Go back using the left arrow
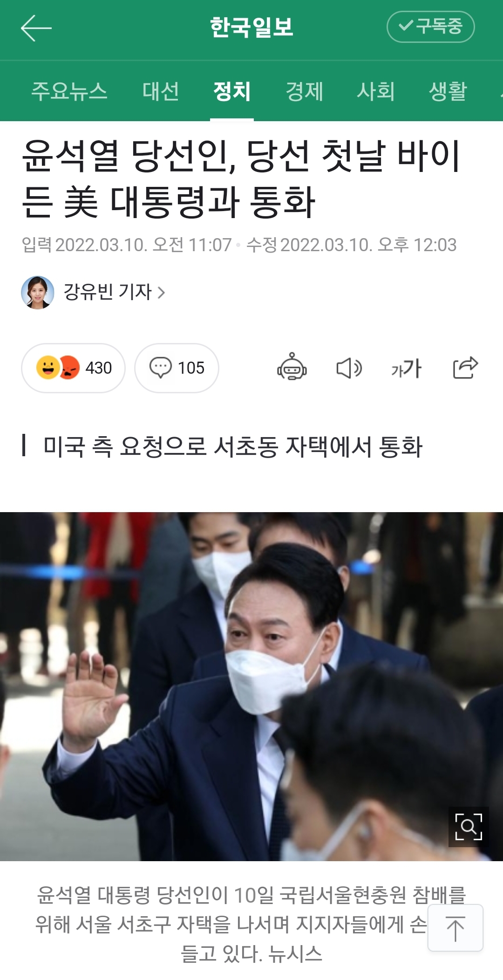The height and width of the screenshot is (980, 503). click(x=36, y=28)
